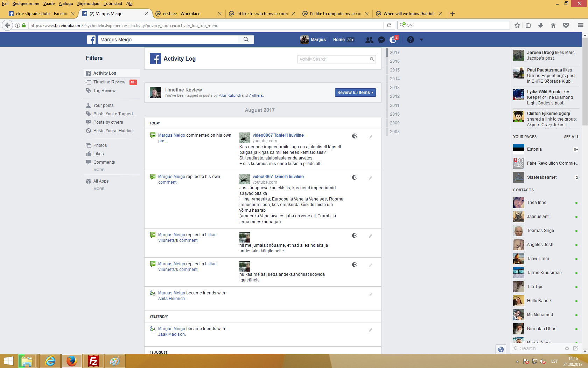Click the Facebook search box containing 'Margus Meigo'
588x368 pixels.
[x=168, y=40]
